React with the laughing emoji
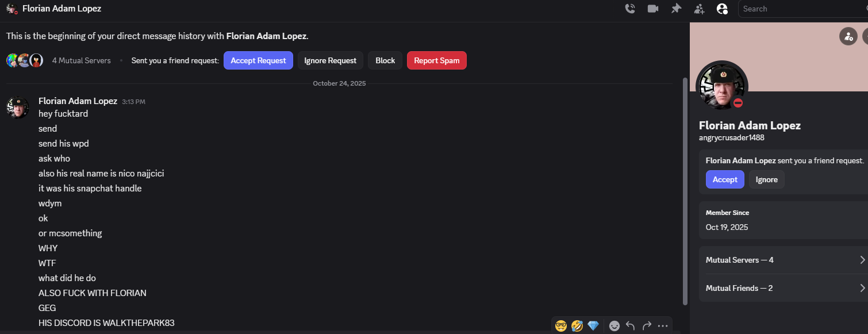 pyautogui.click(x=577, y=326)
